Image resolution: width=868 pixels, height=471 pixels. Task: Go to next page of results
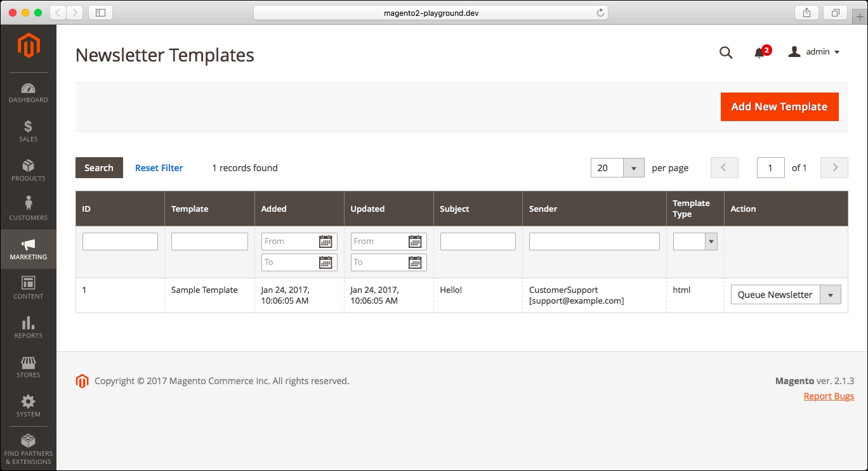pos(834,168)
